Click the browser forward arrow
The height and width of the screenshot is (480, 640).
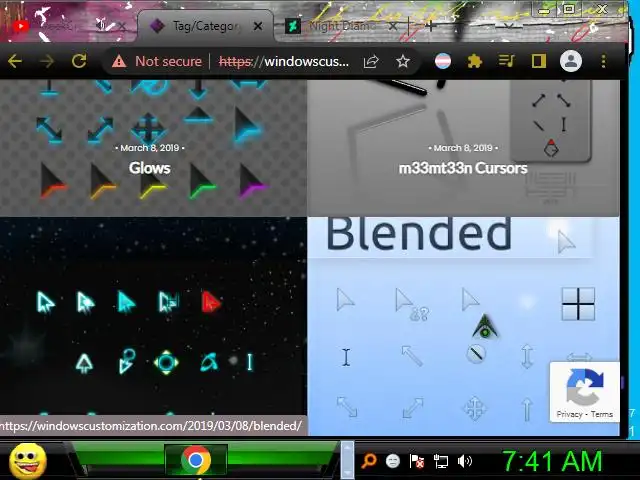tap(47, 61)
